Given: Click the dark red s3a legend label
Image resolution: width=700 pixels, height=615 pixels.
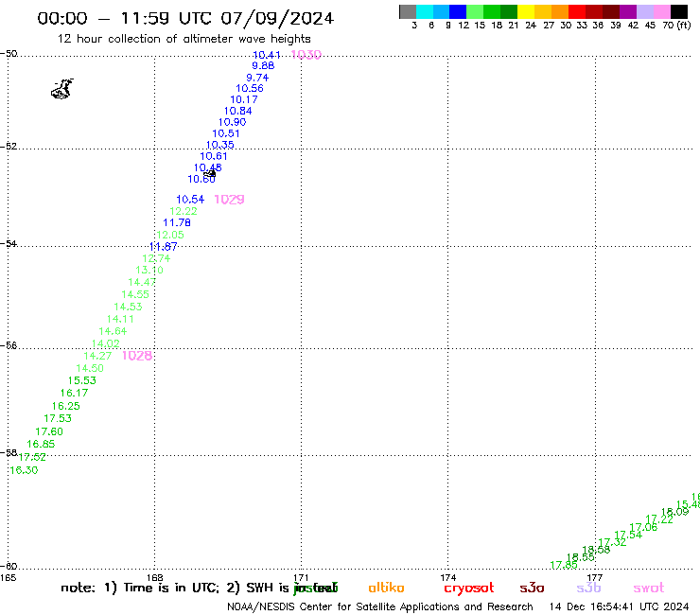Looking at the screenshot, I should pyautogui.click(x=533, y=588).
